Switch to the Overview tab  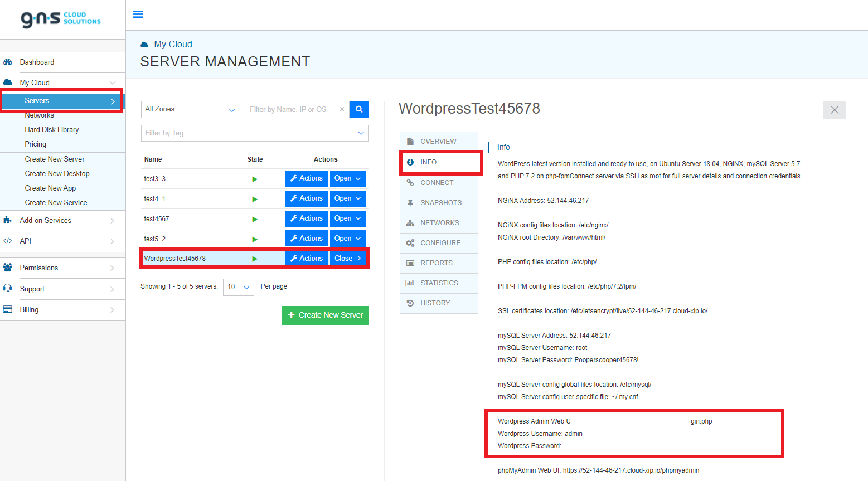pos(439,142)
